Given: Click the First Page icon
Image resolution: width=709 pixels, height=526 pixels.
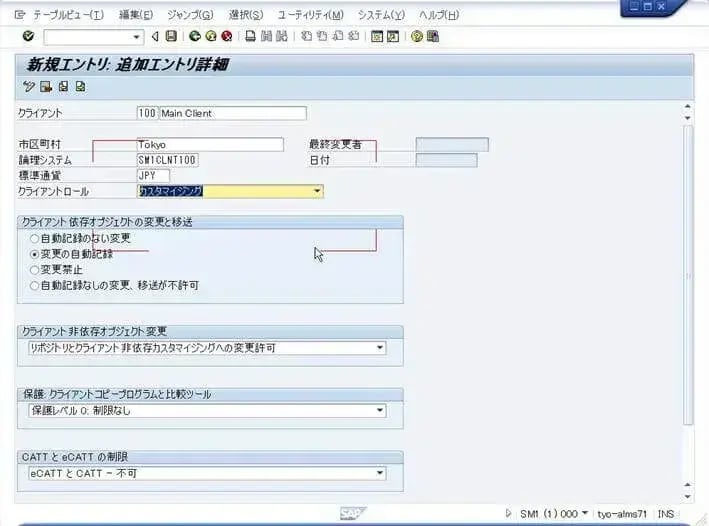Looking at the screenshot, I should 306,36.
